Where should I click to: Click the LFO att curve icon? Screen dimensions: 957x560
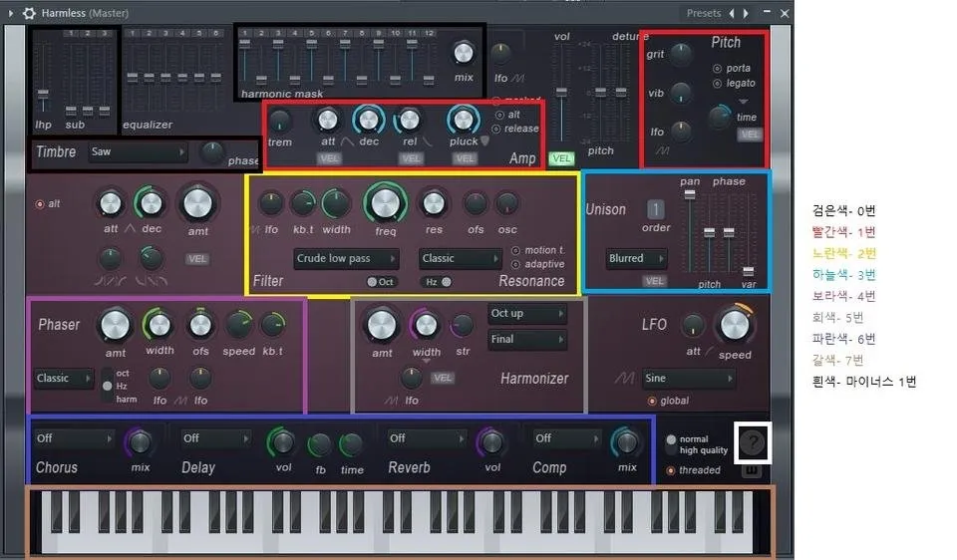pos(709,352)
